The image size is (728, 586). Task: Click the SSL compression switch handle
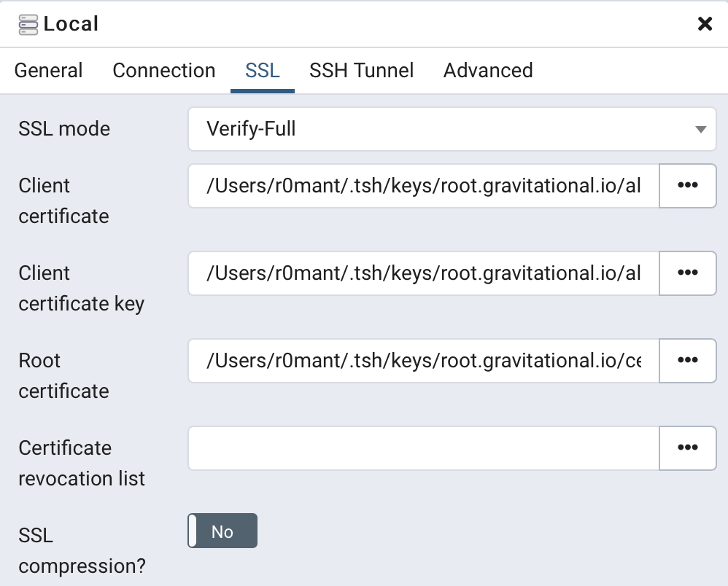click(194, 531)
